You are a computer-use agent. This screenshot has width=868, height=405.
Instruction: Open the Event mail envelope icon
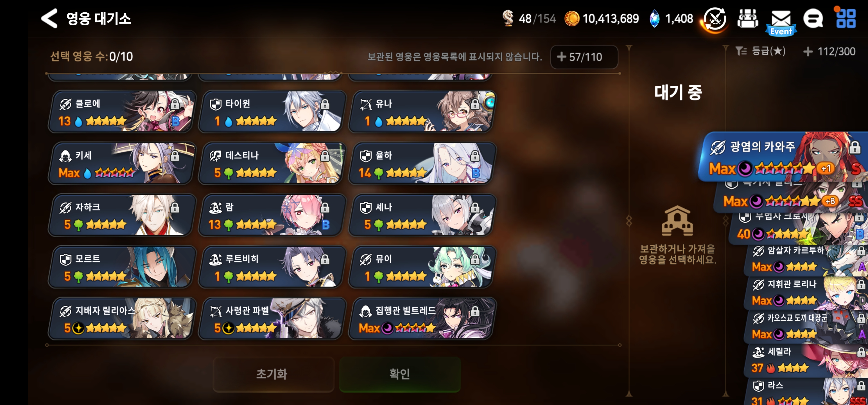point(781,21)
